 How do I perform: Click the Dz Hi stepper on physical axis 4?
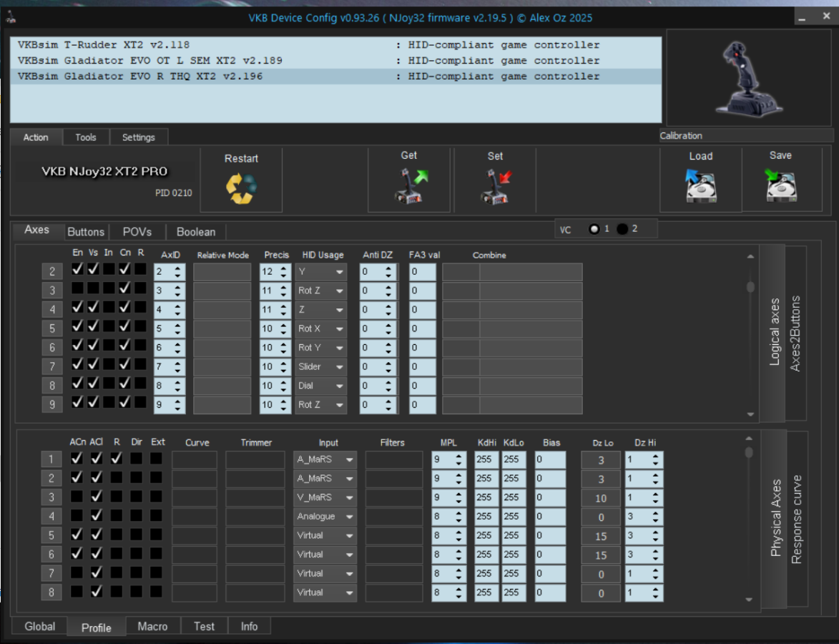pos(655,517)
